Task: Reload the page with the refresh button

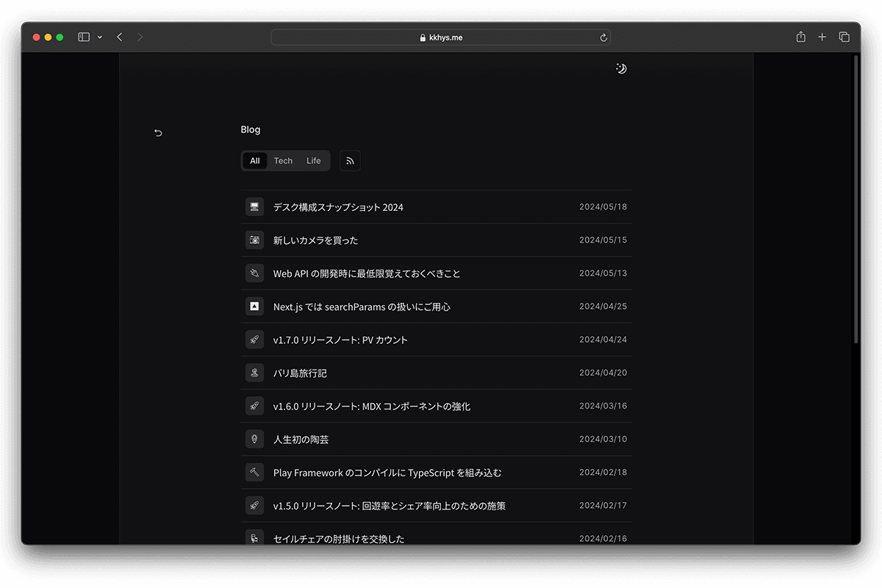Action: [x=603, y=37]
